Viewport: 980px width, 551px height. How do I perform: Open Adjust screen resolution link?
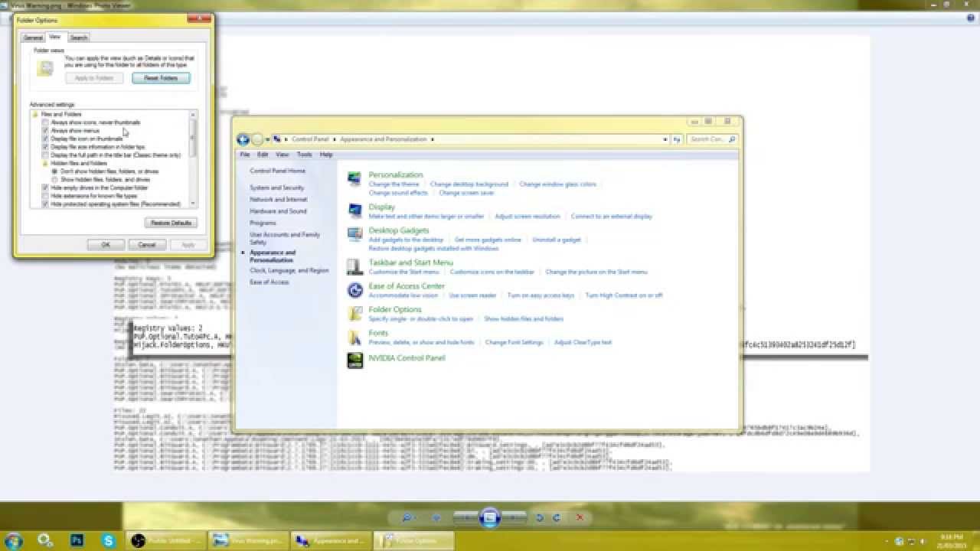tap(528, 217)
